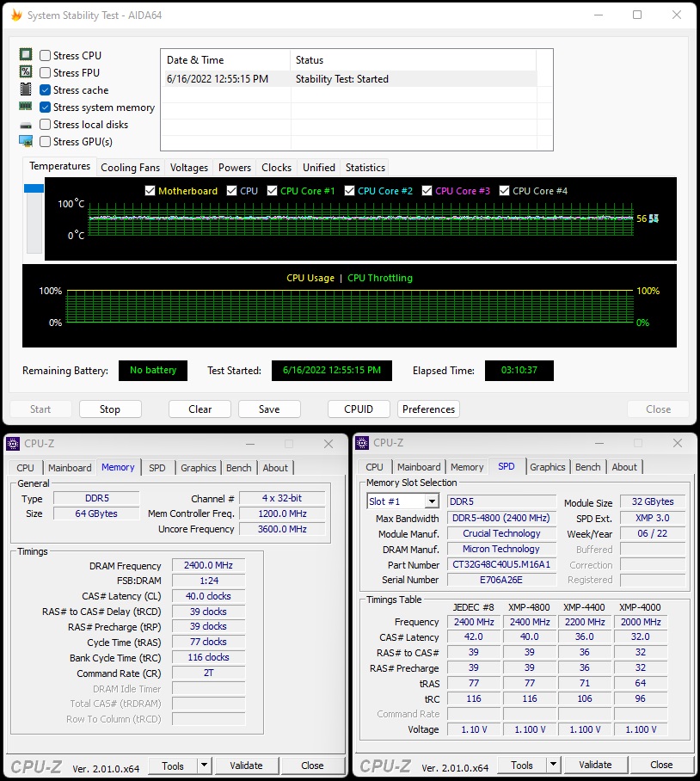Select the Temperatures tab
700x781 pixels.
click(59, 166)
